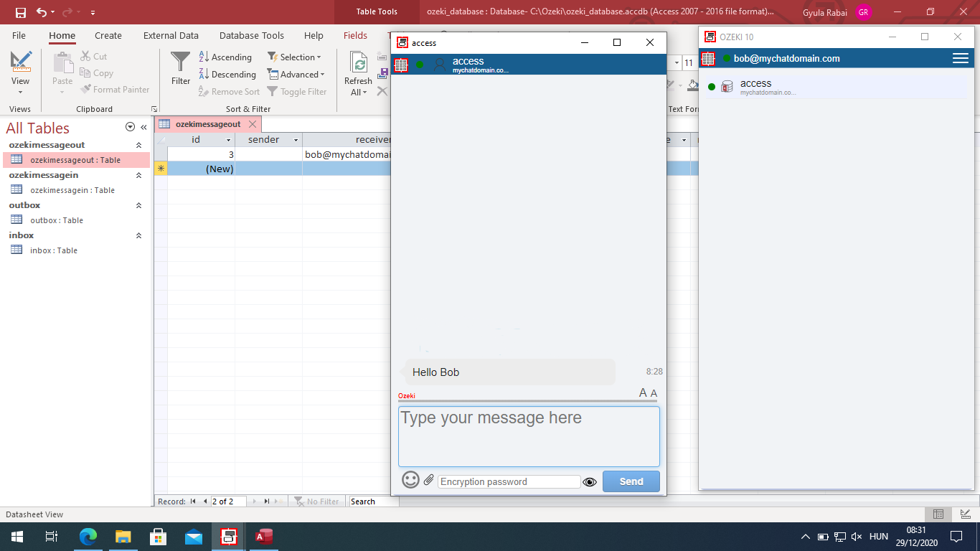Viewport: 980px width, 551px height.
Task: Click the record number box
Action: tap(228, 501)
